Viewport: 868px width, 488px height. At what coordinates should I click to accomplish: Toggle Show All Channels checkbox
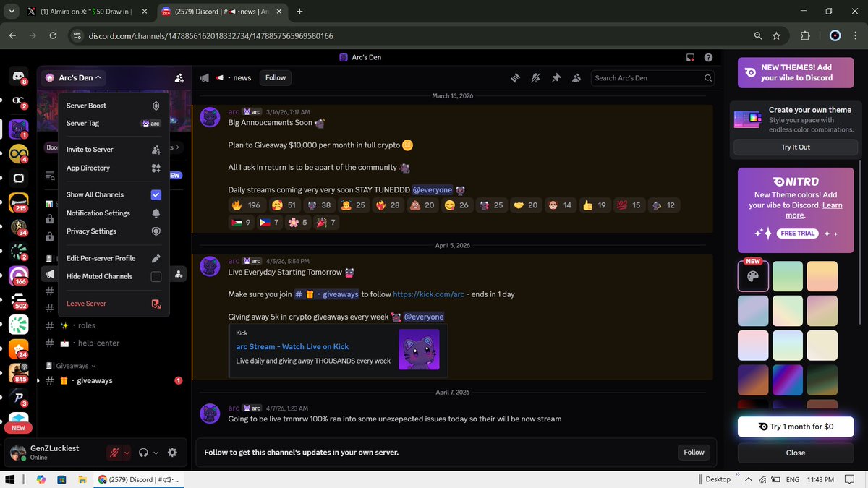click(x=156, y=195)
